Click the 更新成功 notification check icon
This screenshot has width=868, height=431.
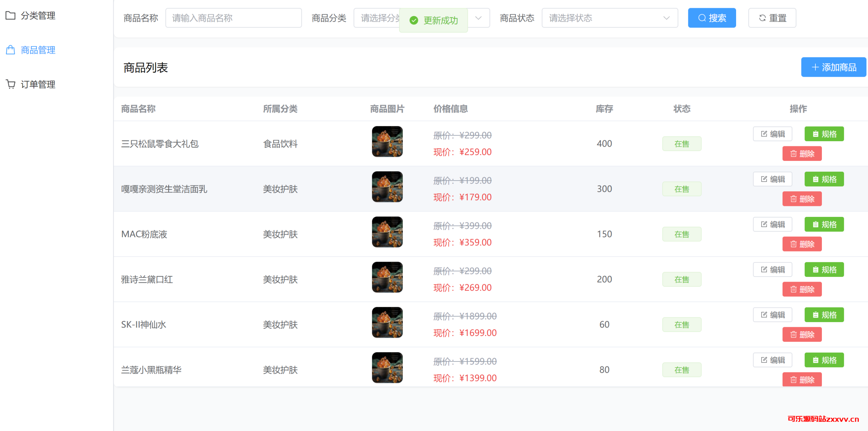coord(414,20)
